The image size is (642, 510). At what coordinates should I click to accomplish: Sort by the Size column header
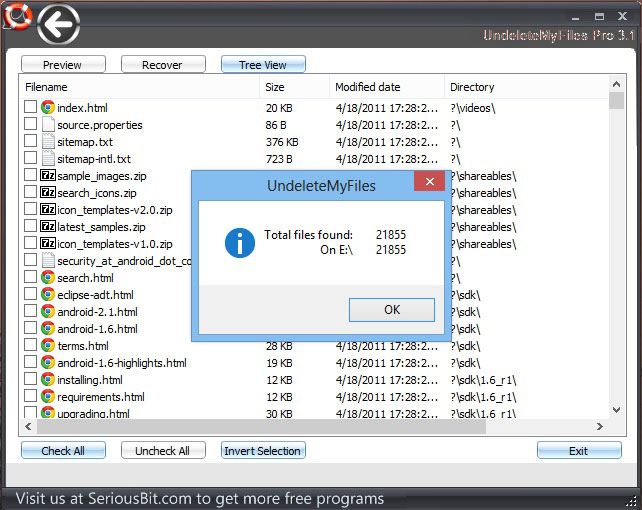294,87
